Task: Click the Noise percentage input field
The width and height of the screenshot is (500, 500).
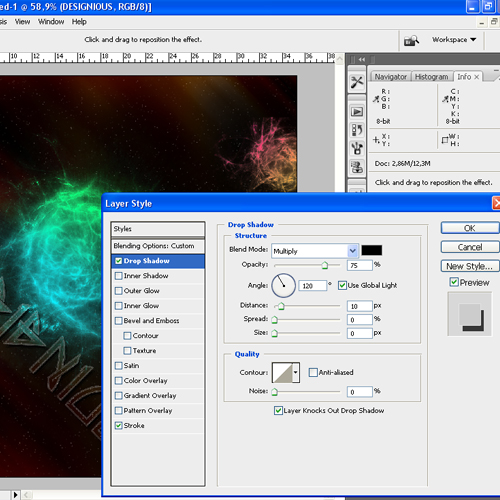Action: pyautogui.click(x=360, y=392)
